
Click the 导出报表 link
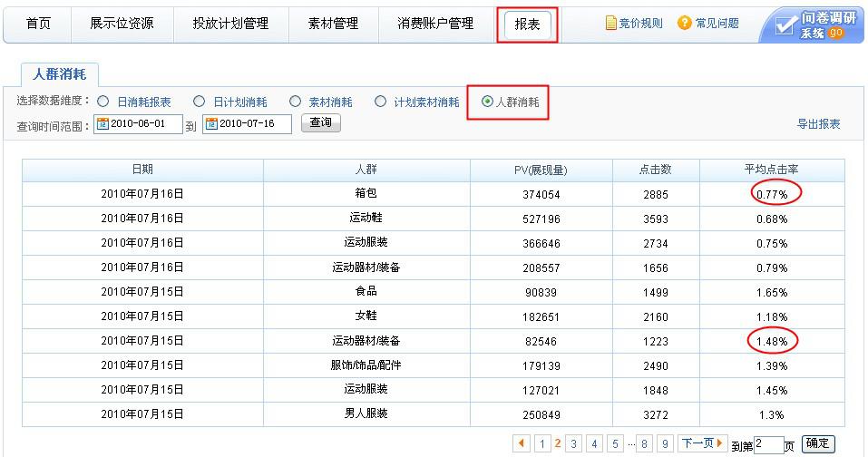click(818, 124)
